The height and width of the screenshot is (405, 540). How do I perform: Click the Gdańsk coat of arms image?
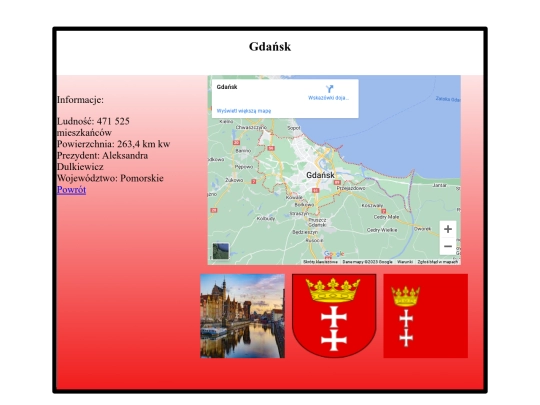[x=334, y=316]
